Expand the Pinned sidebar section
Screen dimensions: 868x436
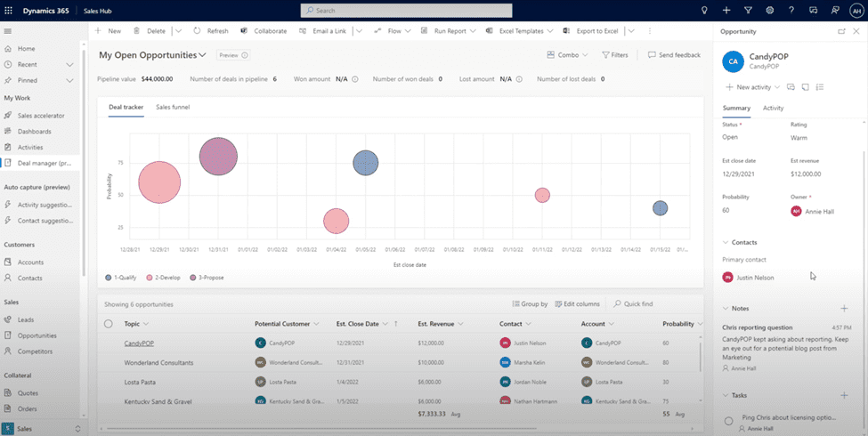tap(69, 80)
